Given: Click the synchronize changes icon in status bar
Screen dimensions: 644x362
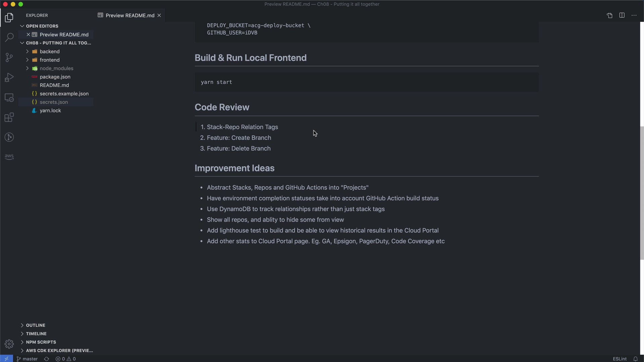Looking at the screenshot, I should coord(47,359).
